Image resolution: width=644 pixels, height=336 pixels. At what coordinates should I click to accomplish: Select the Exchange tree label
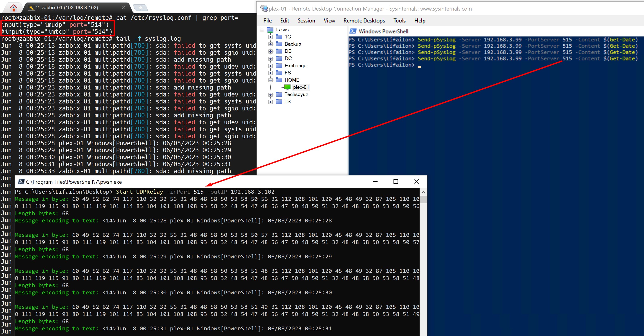point(295,65)
